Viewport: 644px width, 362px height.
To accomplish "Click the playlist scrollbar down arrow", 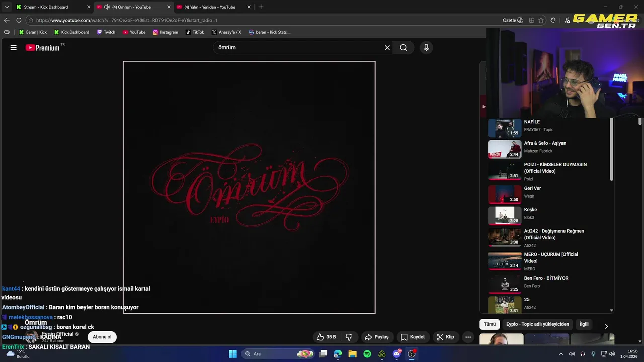I will coord(612,311).
